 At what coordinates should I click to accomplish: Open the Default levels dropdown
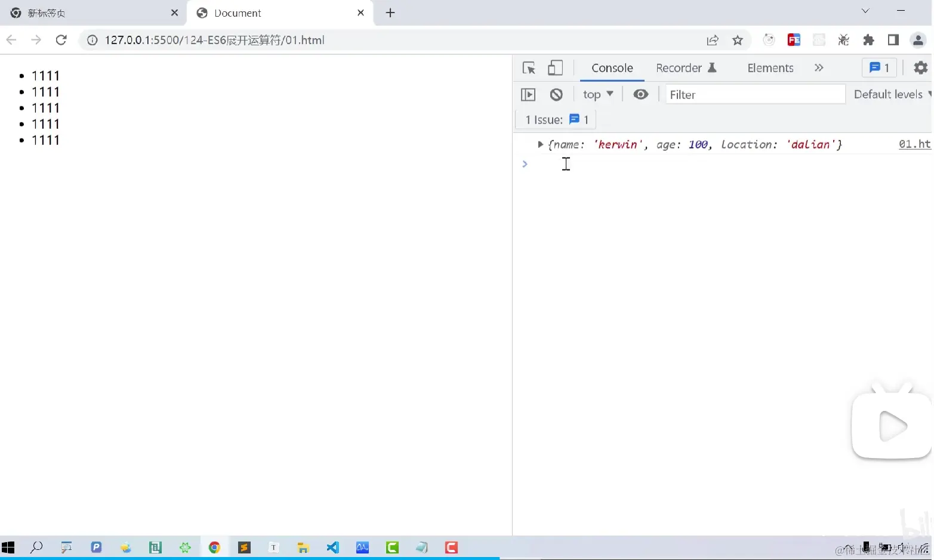tap(892, 94)
